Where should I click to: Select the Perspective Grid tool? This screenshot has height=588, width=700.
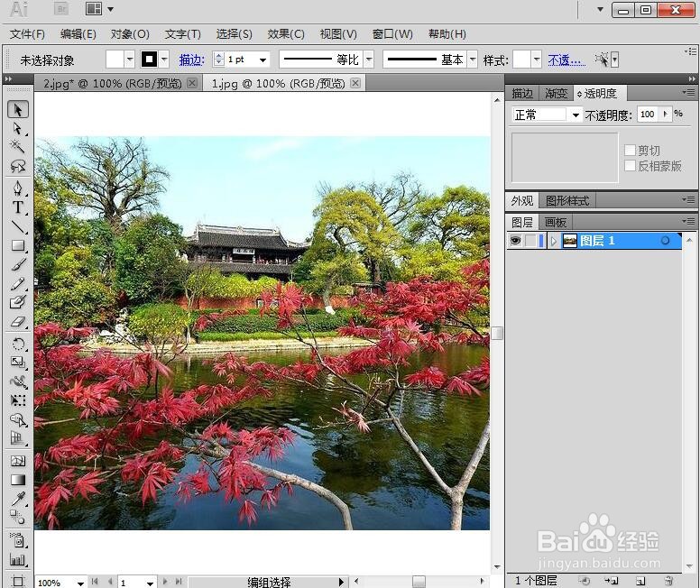(18, 438)
